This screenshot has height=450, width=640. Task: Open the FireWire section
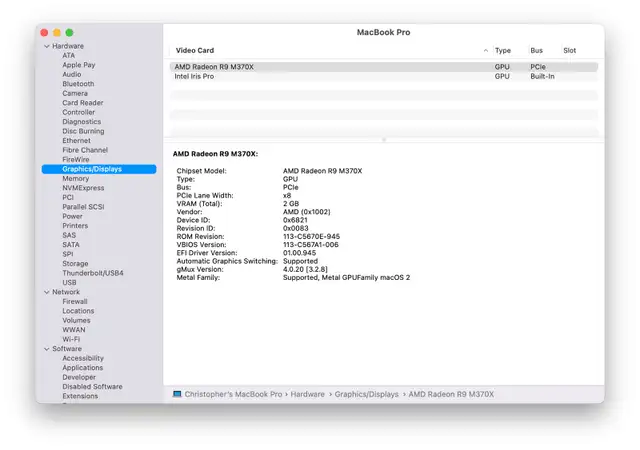76,159
